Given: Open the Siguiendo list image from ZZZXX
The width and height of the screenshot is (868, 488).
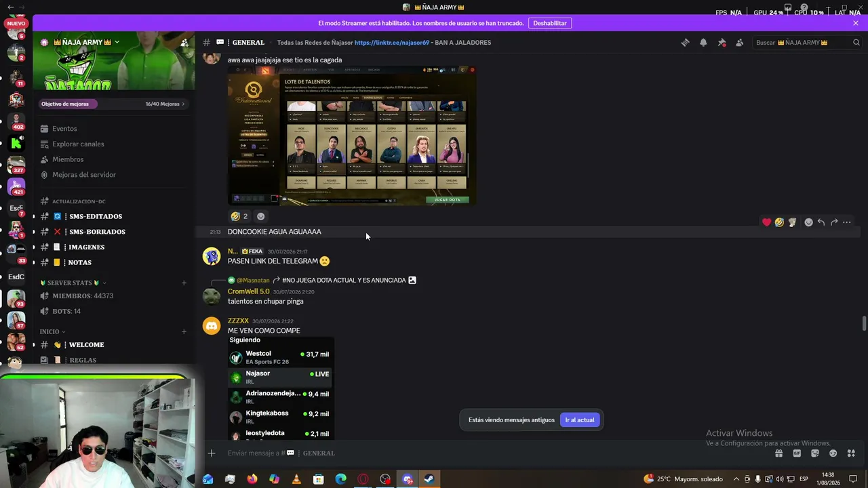Looking at the screenshot, I should click(280, 388).
